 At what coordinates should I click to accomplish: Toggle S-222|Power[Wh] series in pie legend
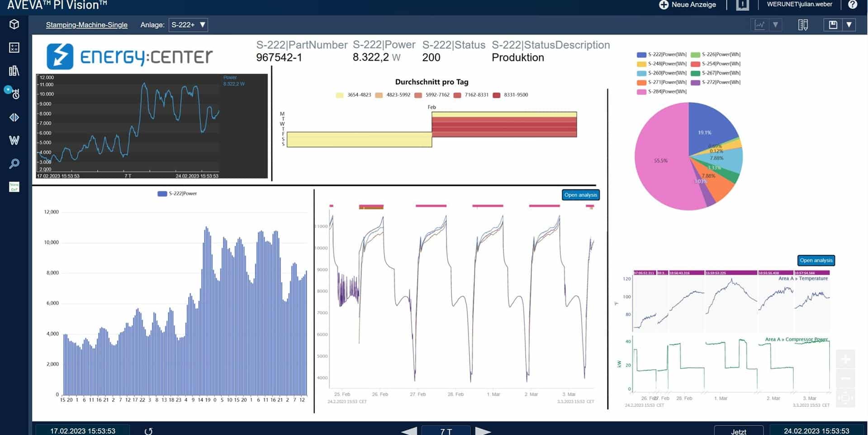641,55
